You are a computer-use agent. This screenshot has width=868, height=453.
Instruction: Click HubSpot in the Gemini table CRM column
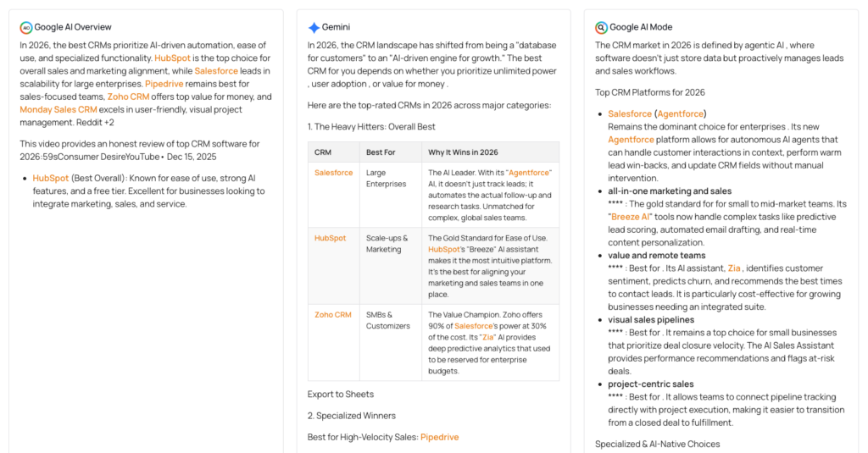click(x=330, y=238)
